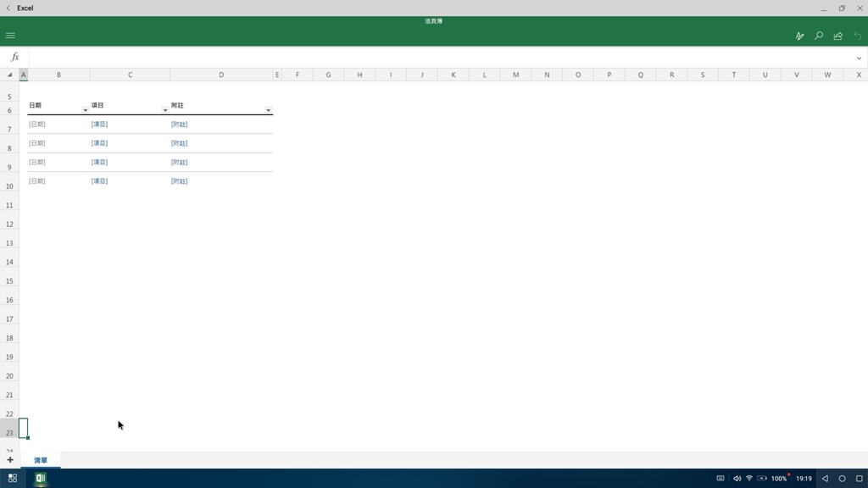Click the Select All corner triangle
The image size is (868, 488).
(9, 75)
